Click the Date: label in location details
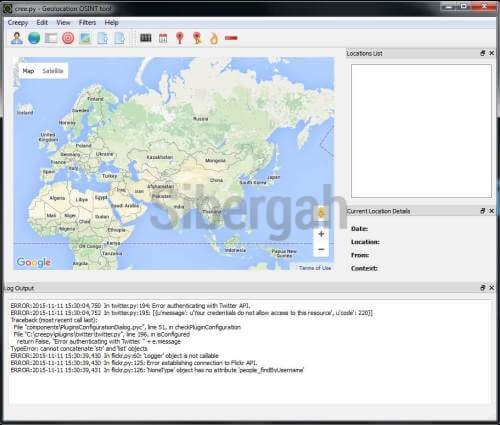This screenshot has height=425, width=500. pyautogui.click(x=359, y=229)
